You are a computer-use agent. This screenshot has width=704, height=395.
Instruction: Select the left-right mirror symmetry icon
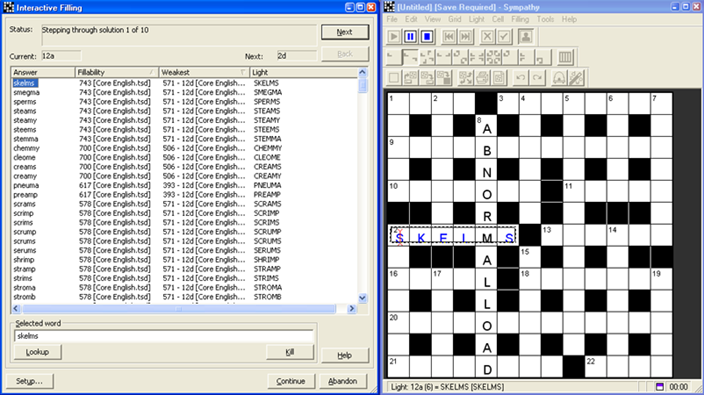click(x=444, y=57)
